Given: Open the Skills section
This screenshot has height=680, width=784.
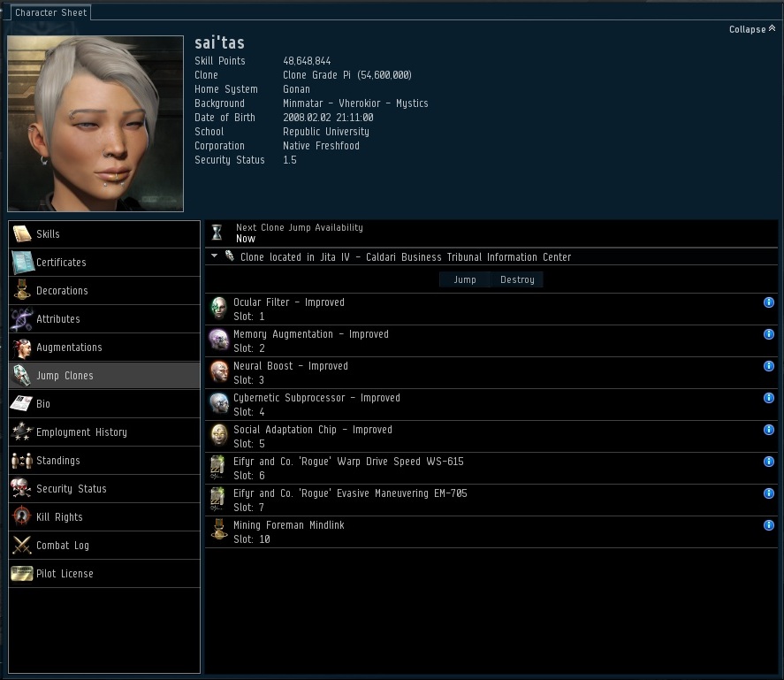Looking at the screenshot, I should click(104, 234).
